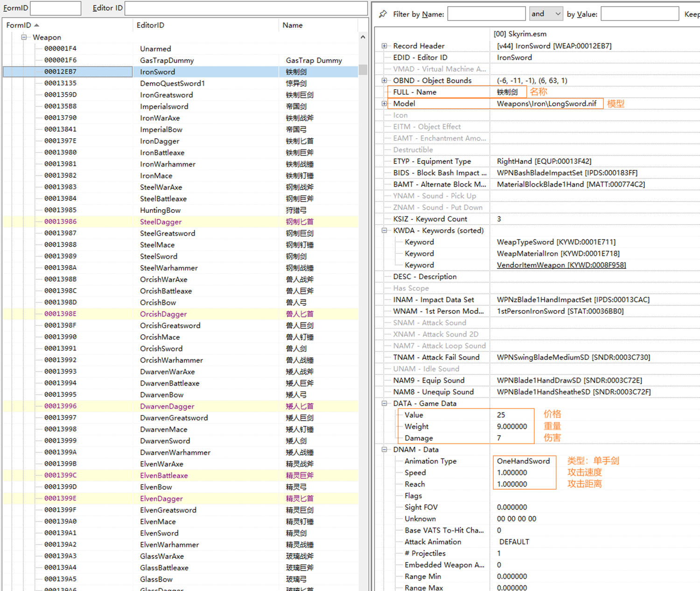Sort by the FormID column header
The width and height of the screenshot is (700, 591).
pos(68,25)
